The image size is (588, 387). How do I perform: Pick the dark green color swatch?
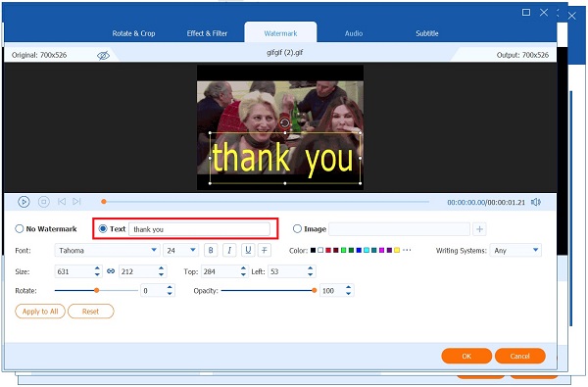pos(352,250)
